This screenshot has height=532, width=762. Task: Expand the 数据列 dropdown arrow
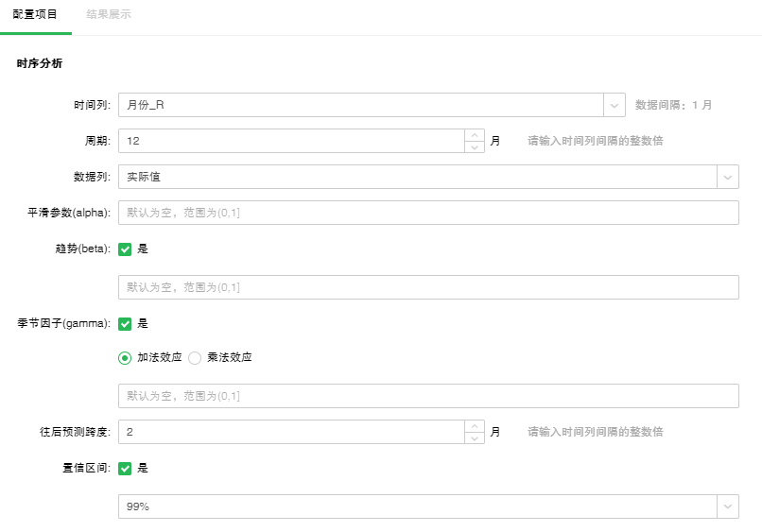[728, 177]
